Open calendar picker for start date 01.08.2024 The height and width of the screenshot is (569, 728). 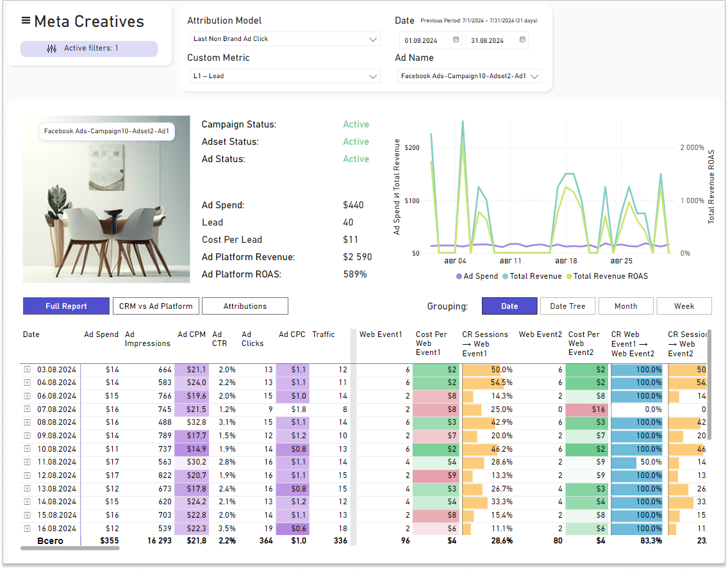pos(456,40)
